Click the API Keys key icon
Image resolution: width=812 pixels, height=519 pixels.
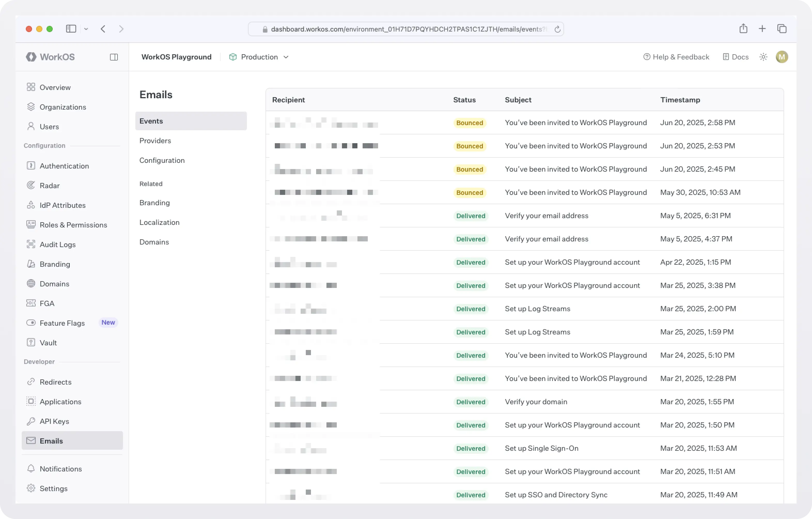click(x=31, y=421)
